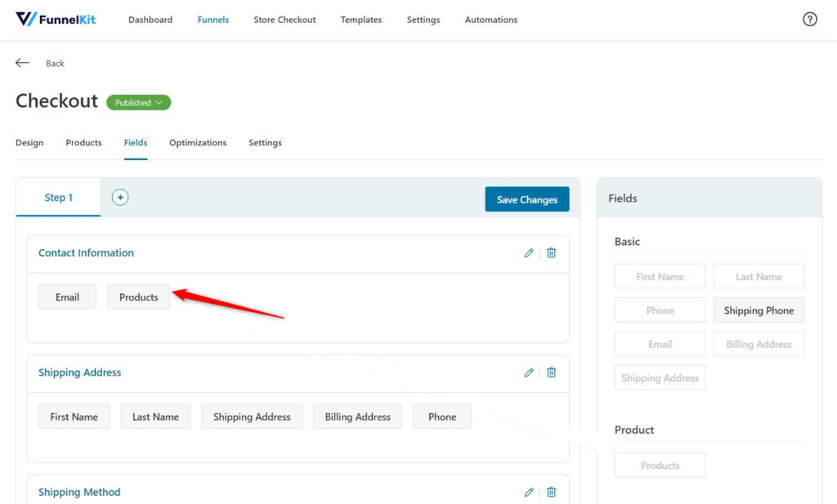Select Email field in Contact Information
Image resolution: width=837 pixels, height=504 pixels.
pyautogui.click(x=67, y=297)
